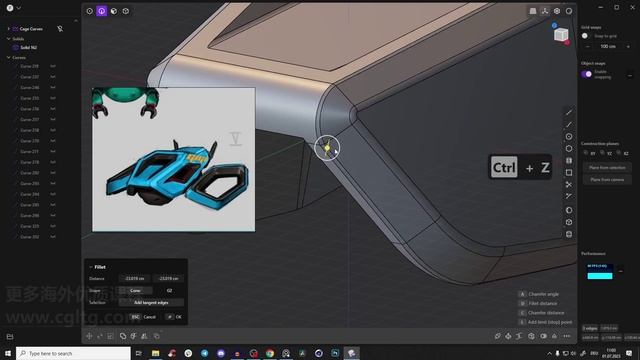This screenshot has width=640, height=360.
Task: Open the three-dots more tools menu
Action: tap(567, 336)
